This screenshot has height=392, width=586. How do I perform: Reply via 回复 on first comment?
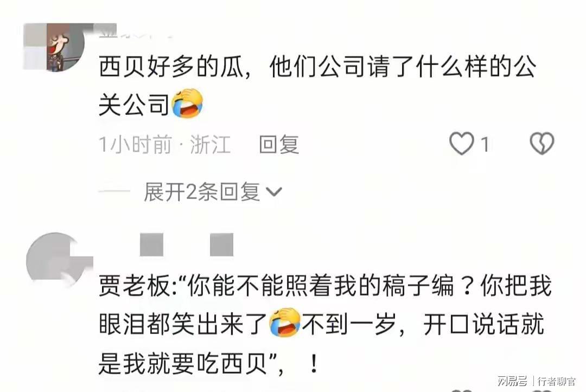click(279, 144)
